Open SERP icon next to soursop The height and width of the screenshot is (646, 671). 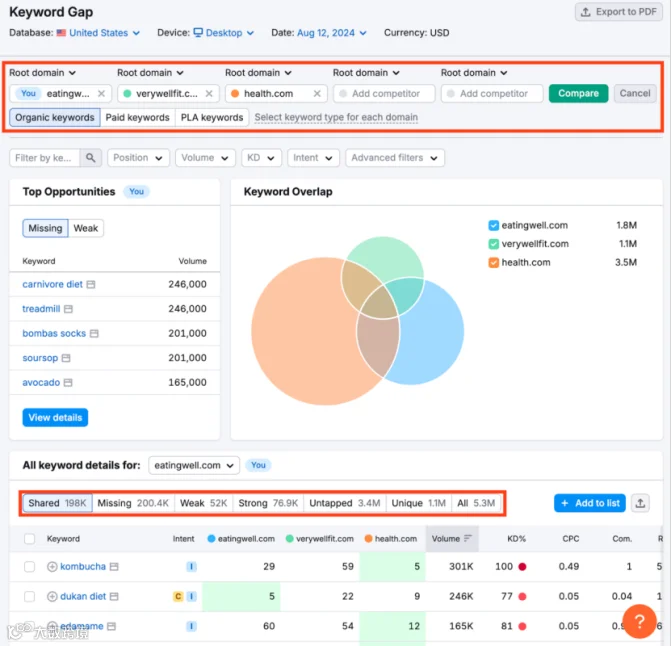point(66,358)
